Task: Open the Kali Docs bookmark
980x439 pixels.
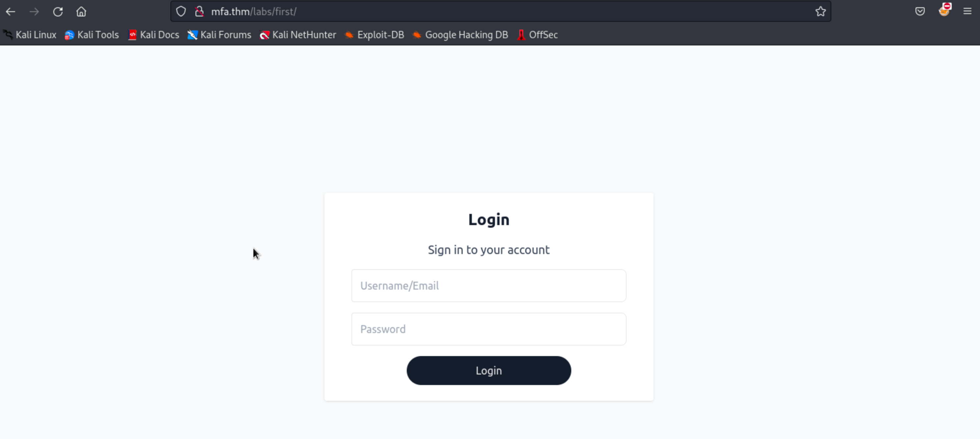Action: [154, 35]
